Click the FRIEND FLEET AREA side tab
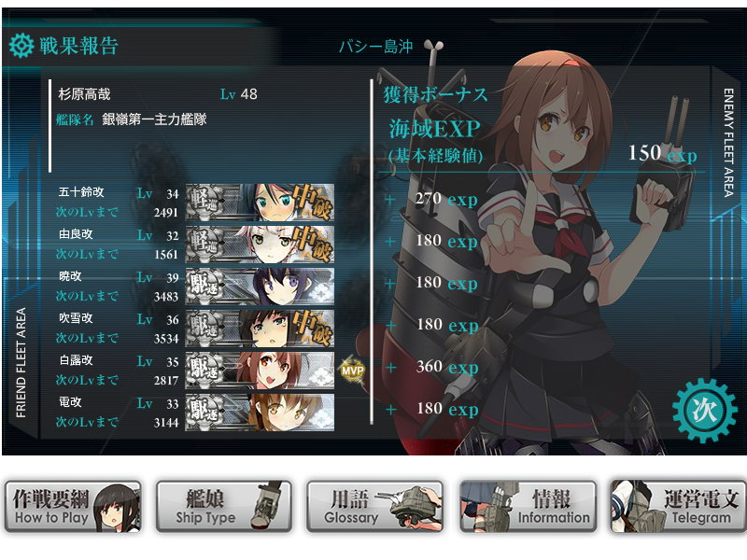This screenshot has height=560, width=747. tap(21, 363)
